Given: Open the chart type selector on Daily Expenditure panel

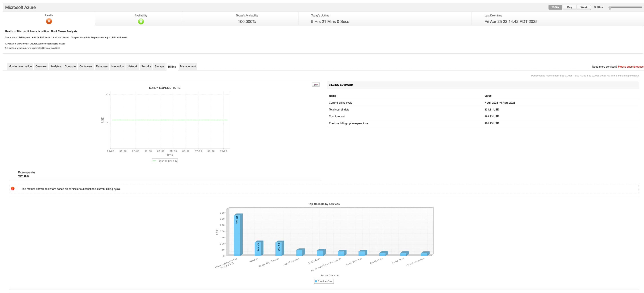Looking at the screenshot, I should coord(316,84).
